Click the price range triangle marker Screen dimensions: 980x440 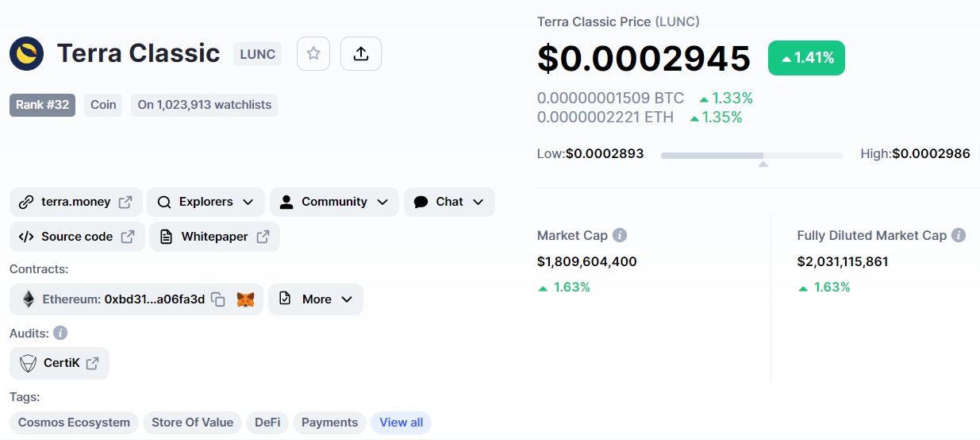(x=763, y=164)
